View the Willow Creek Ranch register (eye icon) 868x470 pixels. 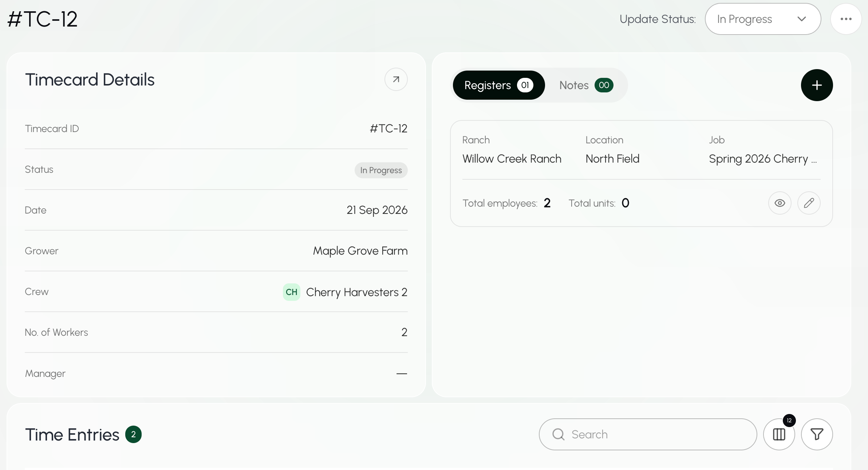[x=780, y=203]
